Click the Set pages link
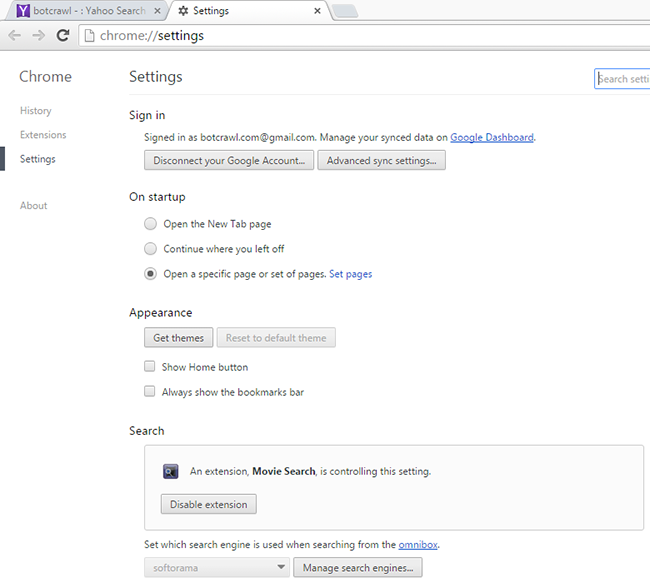 click(351, 274)
